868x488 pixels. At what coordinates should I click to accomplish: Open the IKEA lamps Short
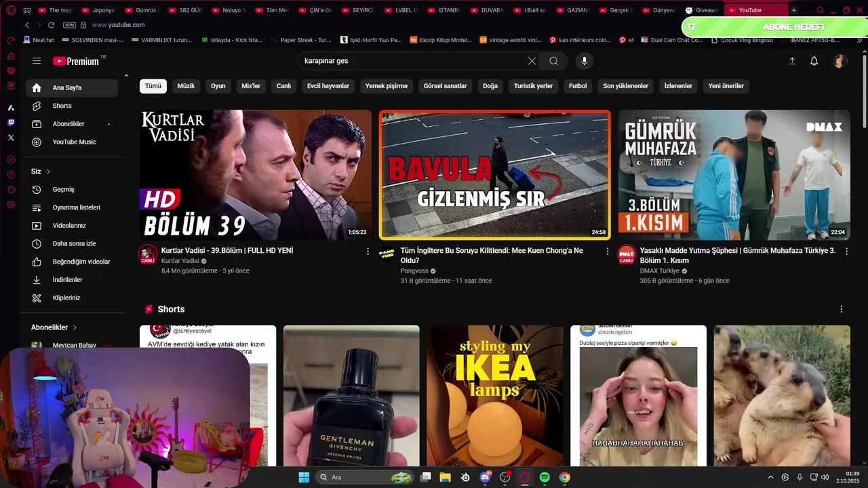click(495, 396)
